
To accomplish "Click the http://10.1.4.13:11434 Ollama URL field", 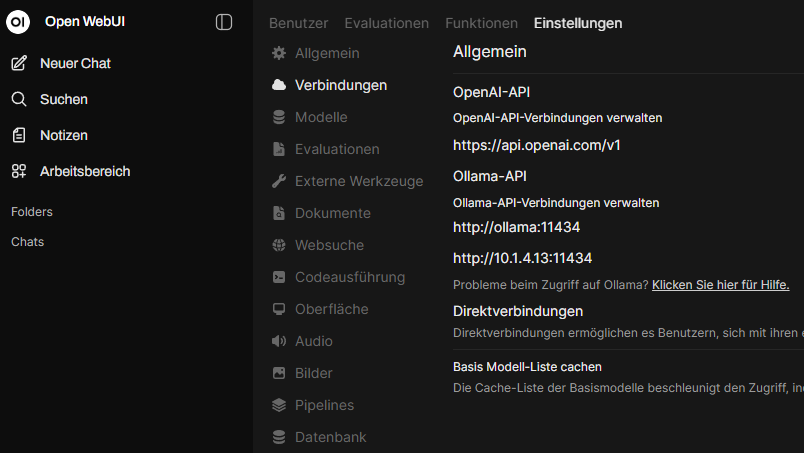I will pos(522,258).
